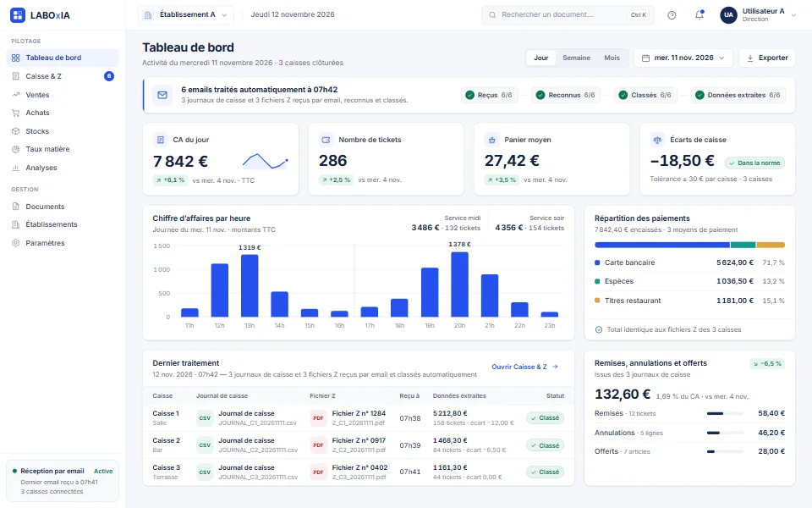Click the Nombre de tickets card icon

pyautogui.click(x=326, y=140)
